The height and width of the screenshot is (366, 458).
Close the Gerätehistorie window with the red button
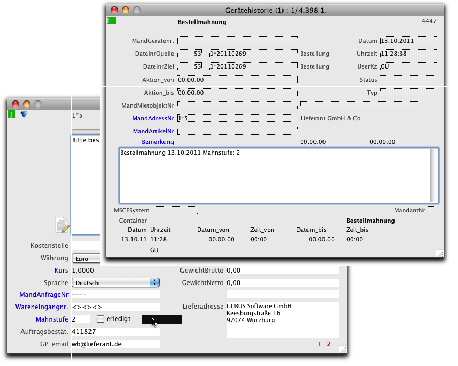point(114,10)
